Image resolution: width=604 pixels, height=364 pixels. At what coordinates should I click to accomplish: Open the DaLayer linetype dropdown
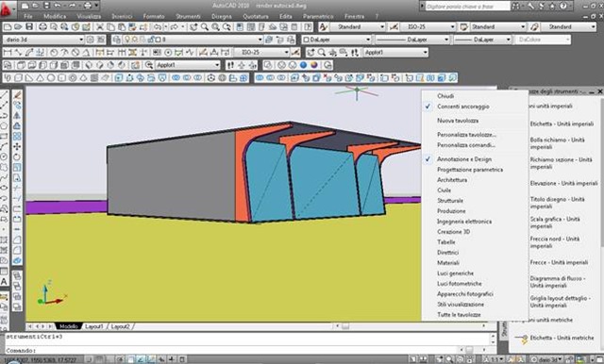click(x=412, y=40)
